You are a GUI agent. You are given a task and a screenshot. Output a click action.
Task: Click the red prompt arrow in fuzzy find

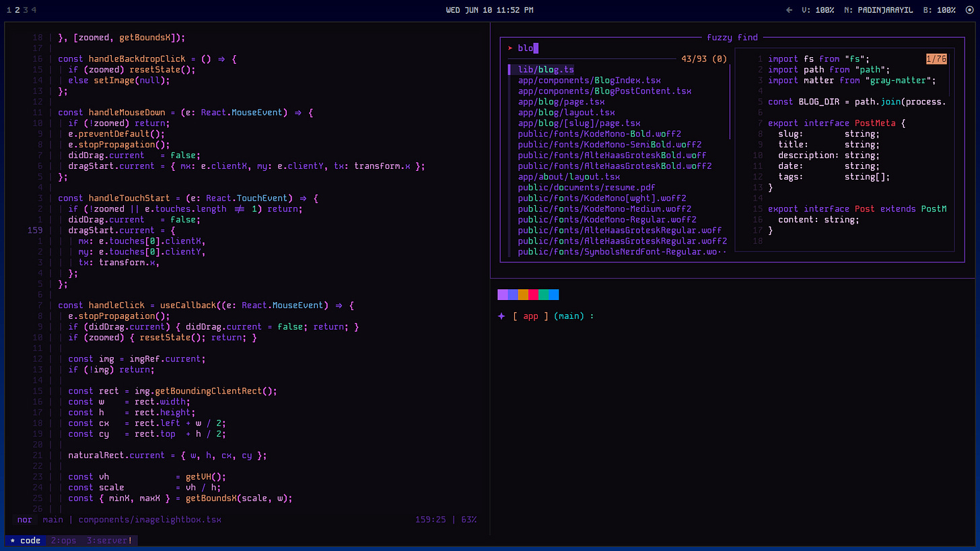pyautogui.click(x=510, y=48)
